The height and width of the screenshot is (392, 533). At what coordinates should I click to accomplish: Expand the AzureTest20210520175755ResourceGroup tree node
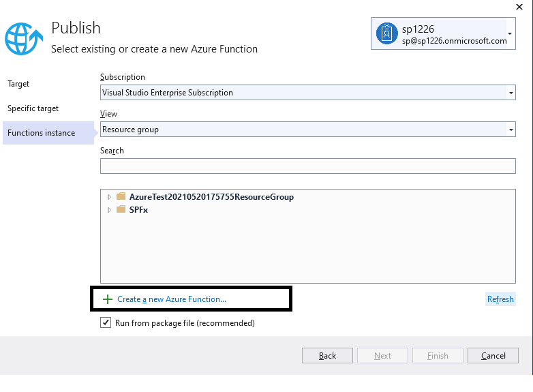109,197
